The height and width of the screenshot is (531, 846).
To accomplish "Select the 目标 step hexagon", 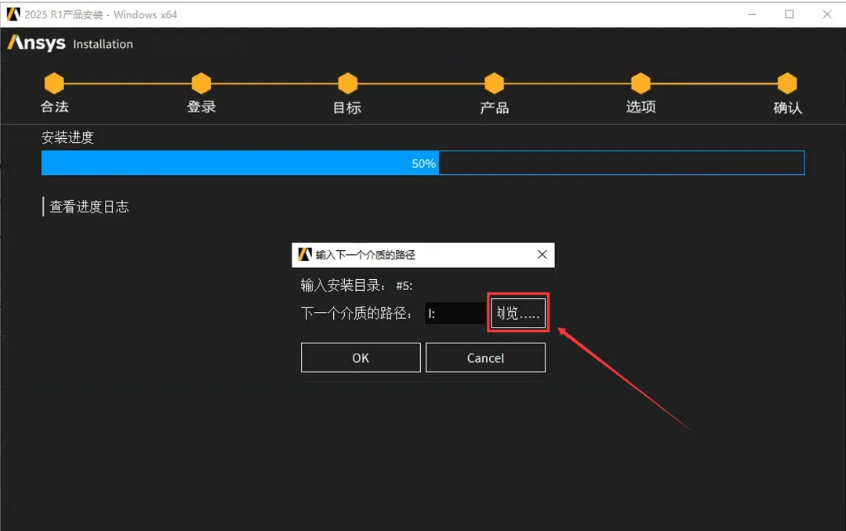I will tap(347, 83).
